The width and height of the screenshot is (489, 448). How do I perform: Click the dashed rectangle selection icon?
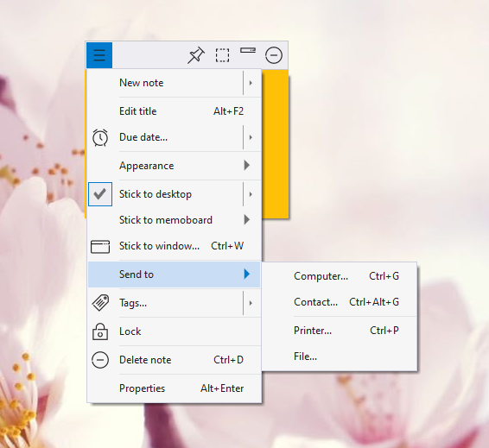pyautogui.click(x=222, y=55)
